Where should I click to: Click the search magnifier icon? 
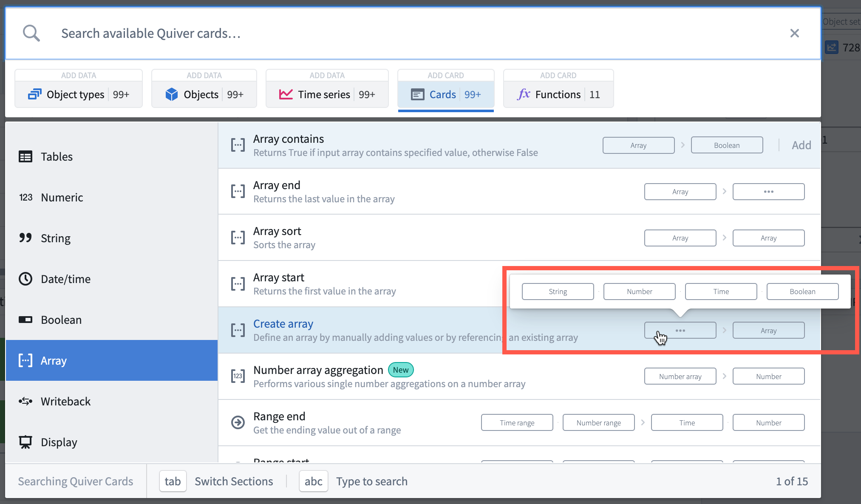click(x=31, y=33)
